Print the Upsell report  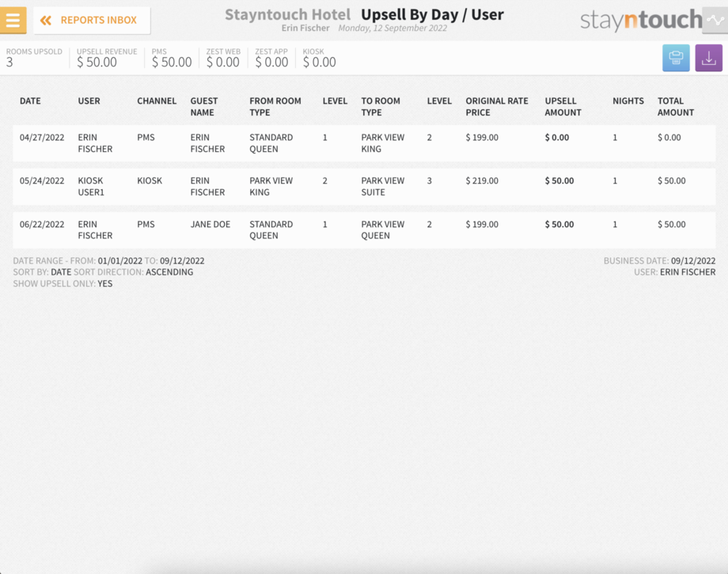[x=676, y=58]
